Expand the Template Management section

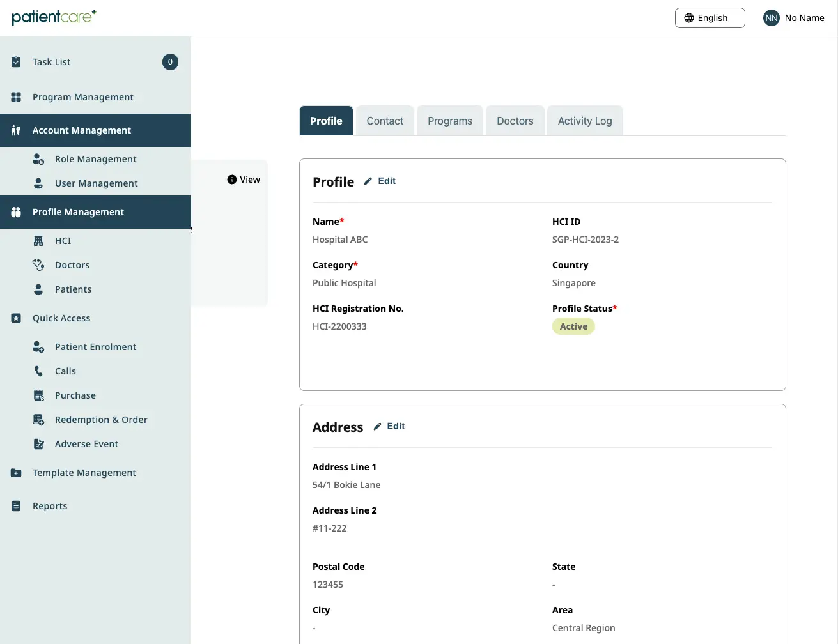click(x=84, y=473)
